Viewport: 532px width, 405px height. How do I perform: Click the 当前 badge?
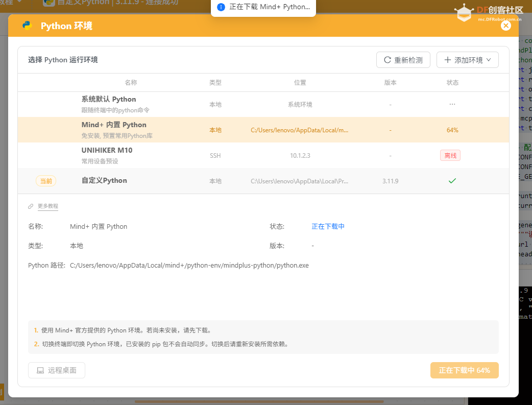click(x=46, y=181)
